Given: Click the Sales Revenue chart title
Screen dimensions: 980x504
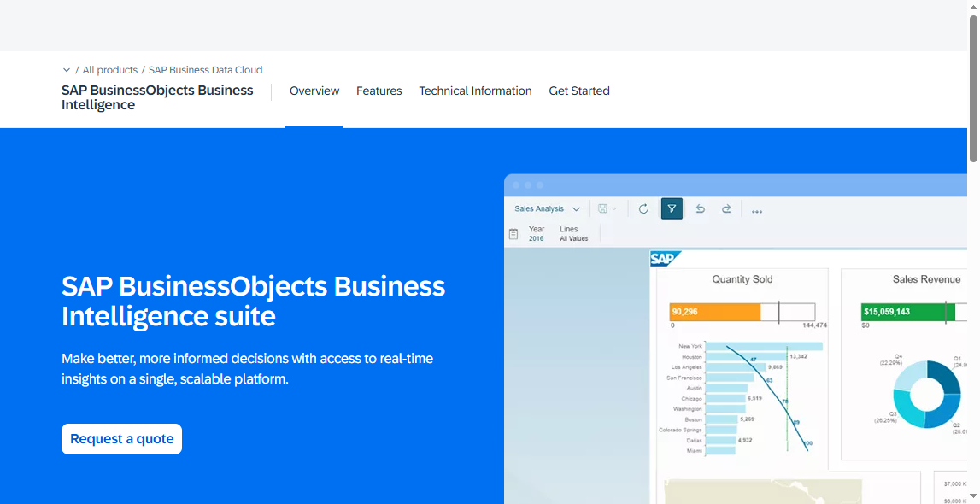Looking at the screenshot, I should [926, 279].
